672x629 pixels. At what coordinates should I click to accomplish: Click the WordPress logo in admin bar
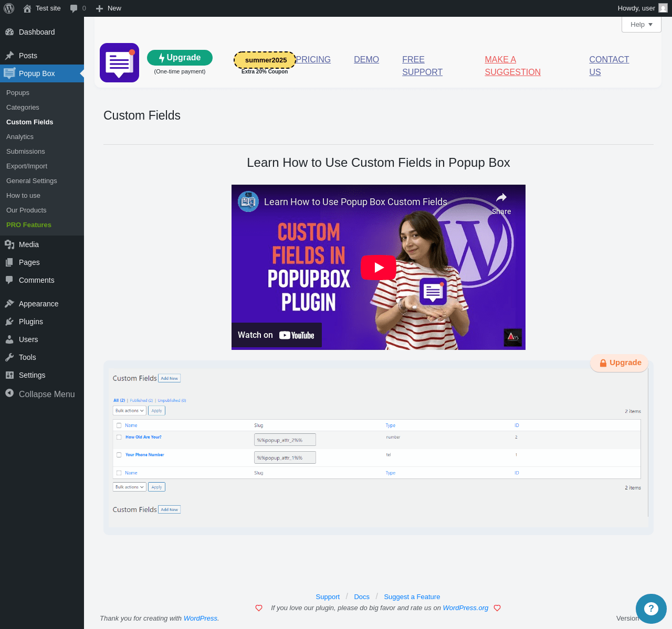[9, 8]
